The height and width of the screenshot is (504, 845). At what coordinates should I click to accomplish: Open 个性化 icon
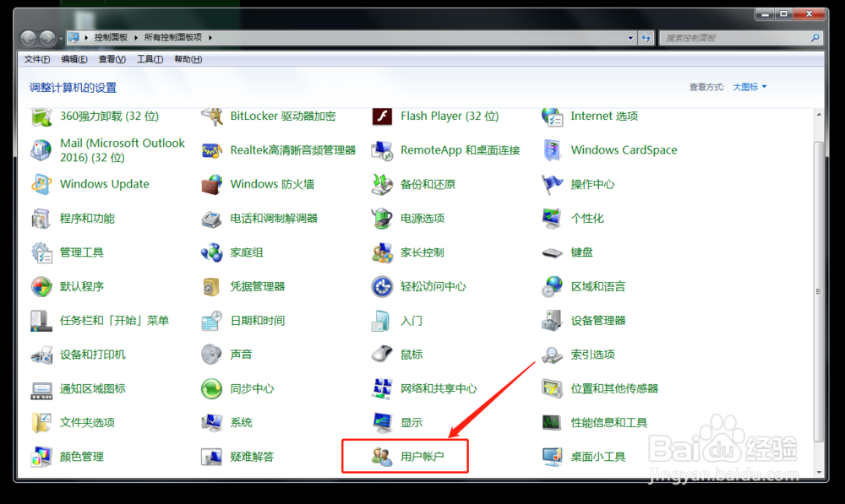click(553, 219)
